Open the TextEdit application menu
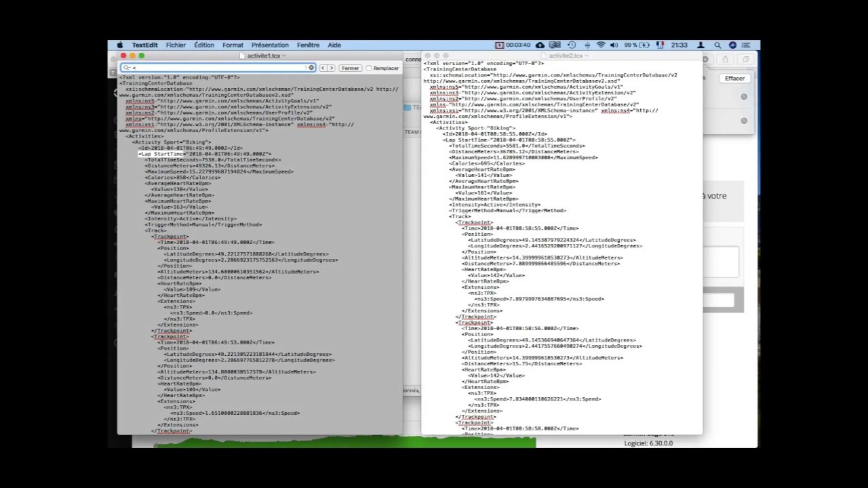 [144, 45]
